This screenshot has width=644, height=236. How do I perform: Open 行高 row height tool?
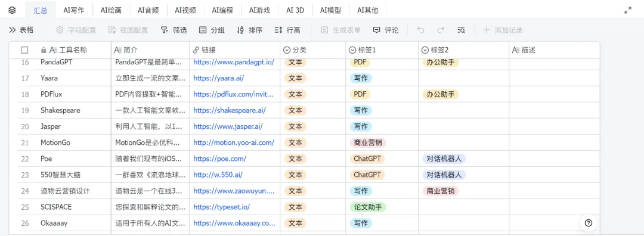[287, 30]
